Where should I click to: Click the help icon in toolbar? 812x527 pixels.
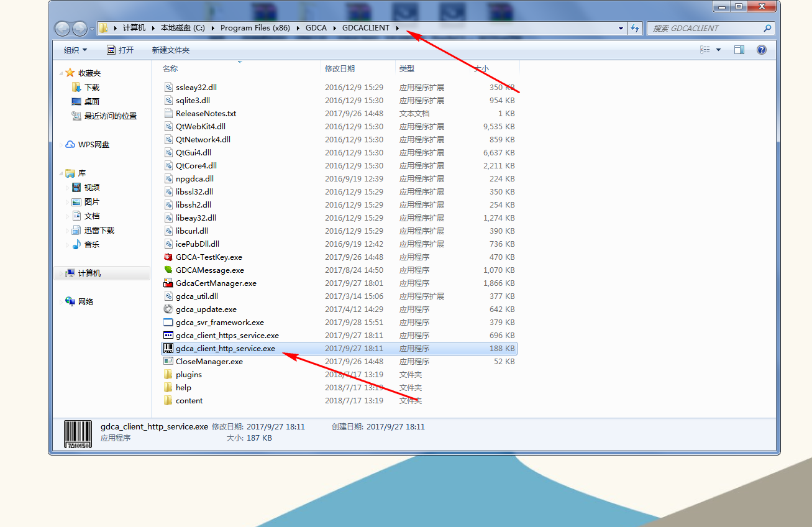click(761, 50)
